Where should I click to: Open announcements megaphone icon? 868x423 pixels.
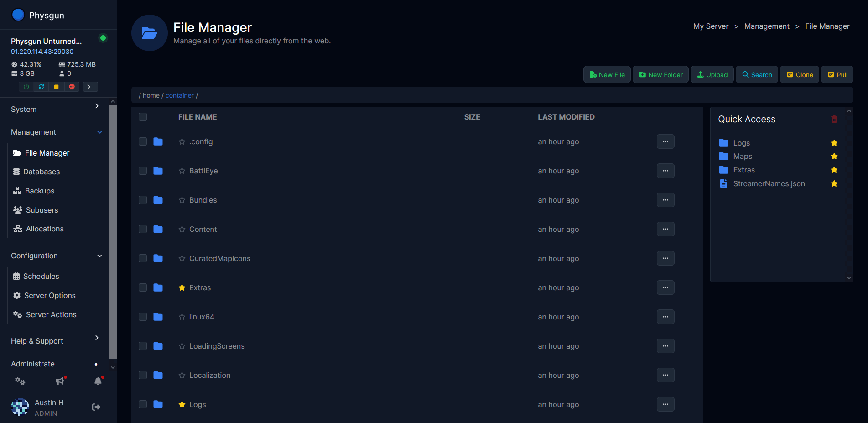click(60, 381)
